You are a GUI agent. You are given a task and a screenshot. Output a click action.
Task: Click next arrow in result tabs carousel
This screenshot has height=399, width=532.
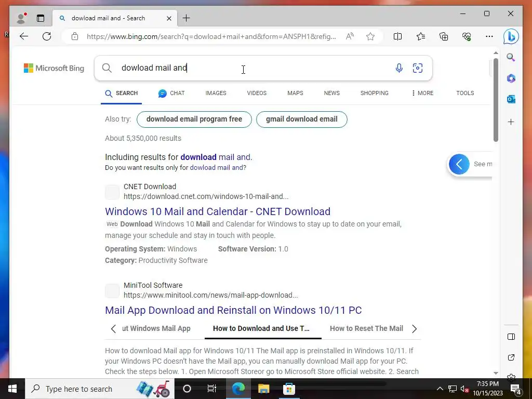pos(414,329)
